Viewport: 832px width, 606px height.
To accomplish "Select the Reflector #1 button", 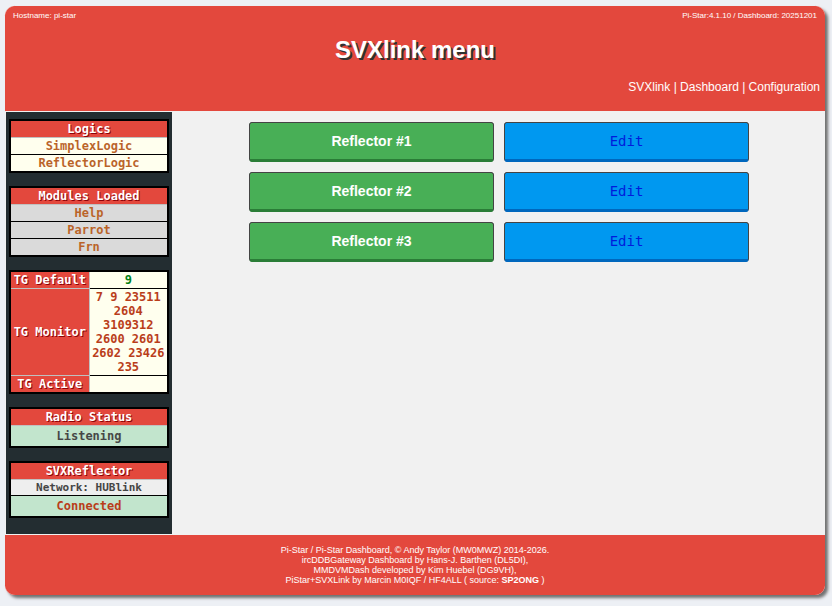I will click(x=371, y=142).
